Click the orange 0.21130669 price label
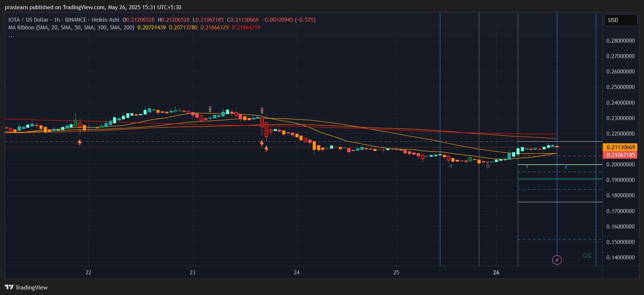This screenshot has width=644, height=295. [x=620, y=147]
